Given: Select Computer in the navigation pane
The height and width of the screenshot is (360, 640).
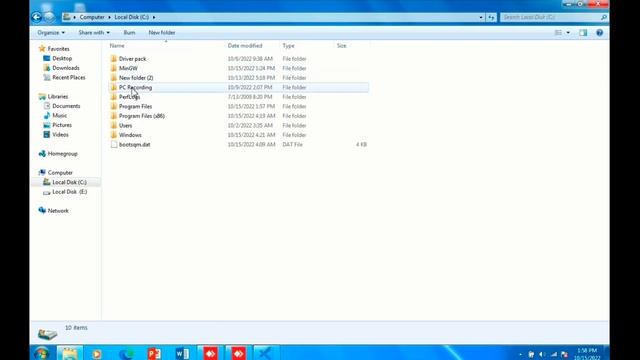Looking at the screenshot, I should click(x=60, y=173).
